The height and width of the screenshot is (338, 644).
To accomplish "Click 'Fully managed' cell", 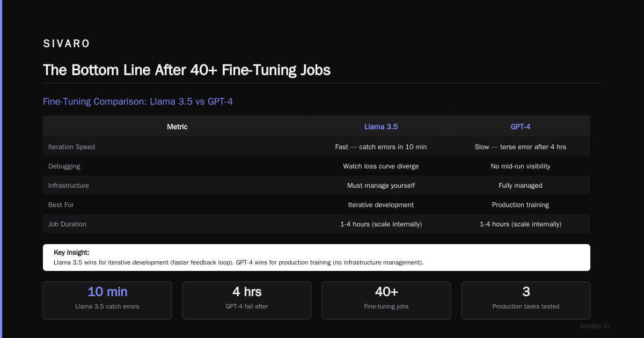I will [x=521, y=186].
